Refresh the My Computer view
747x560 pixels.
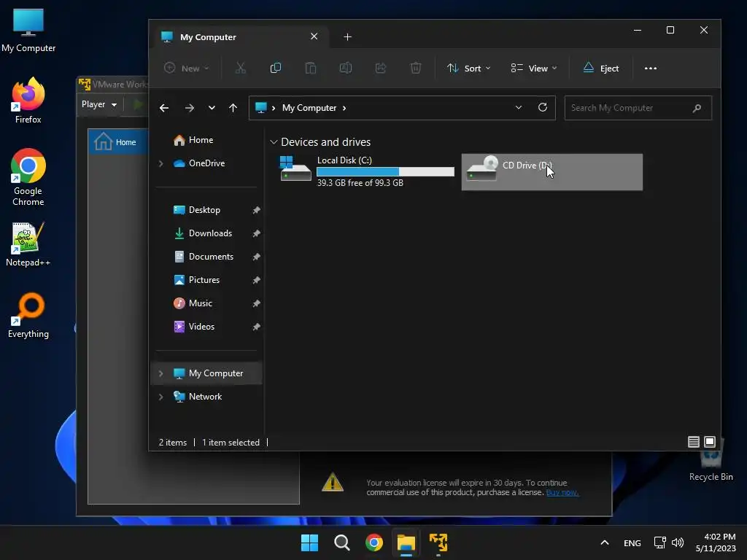[542, 107]
